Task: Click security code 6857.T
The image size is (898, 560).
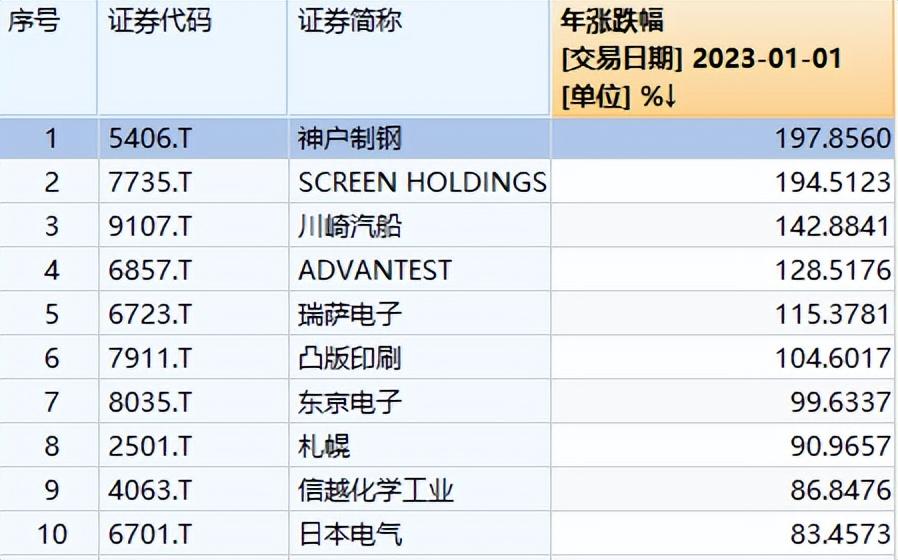Action: (150, 270)
